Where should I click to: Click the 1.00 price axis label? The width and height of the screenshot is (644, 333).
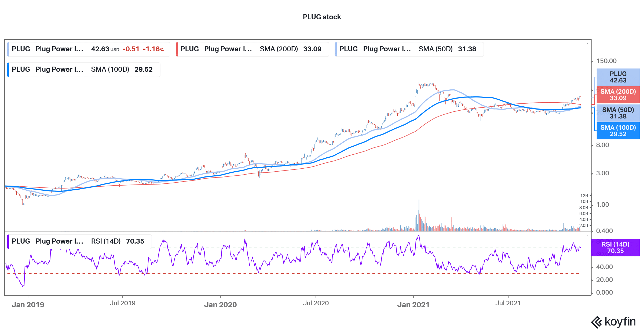pos(603,205)
